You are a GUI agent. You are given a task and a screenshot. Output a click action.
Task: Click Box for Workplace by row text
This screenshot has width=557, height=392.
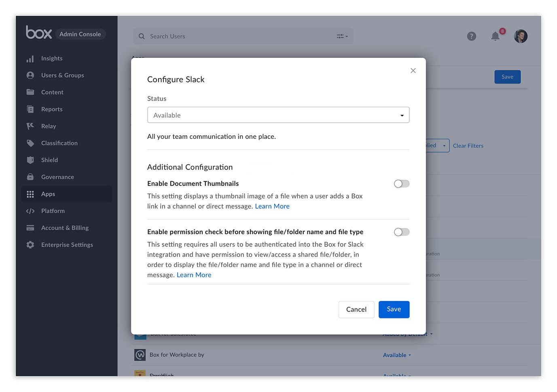[x=177, y=355]
